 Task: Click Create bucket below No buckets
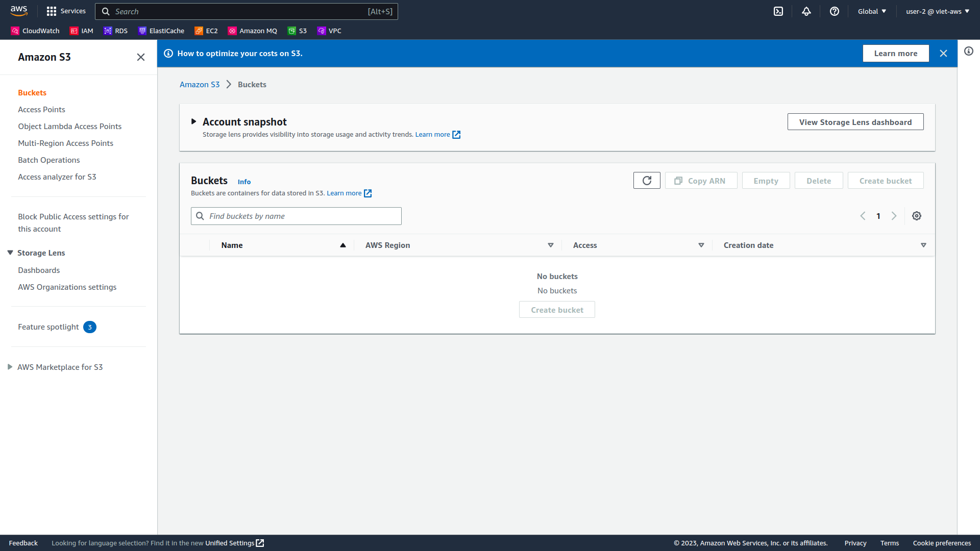[x=557, y=310]
